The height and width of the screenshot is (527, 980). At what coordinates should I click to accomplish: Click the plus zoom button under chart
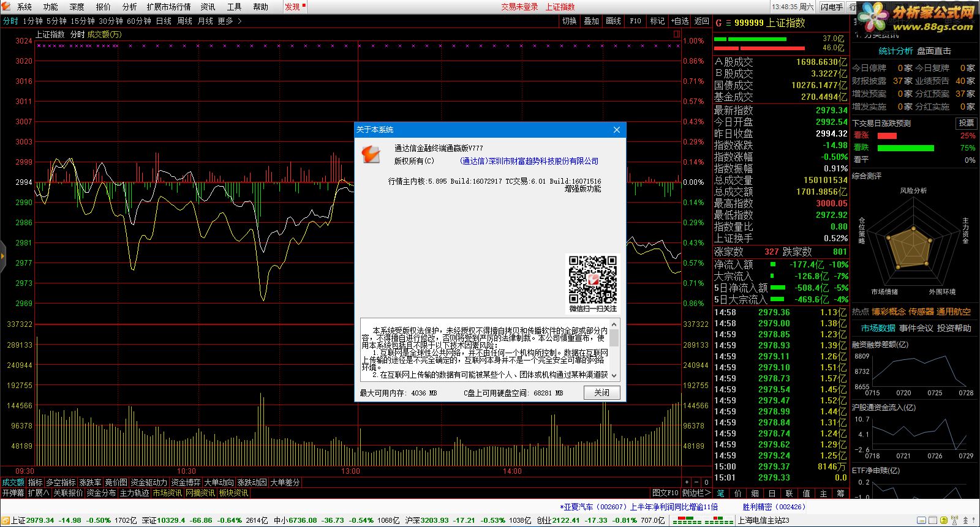coord(687,482)
